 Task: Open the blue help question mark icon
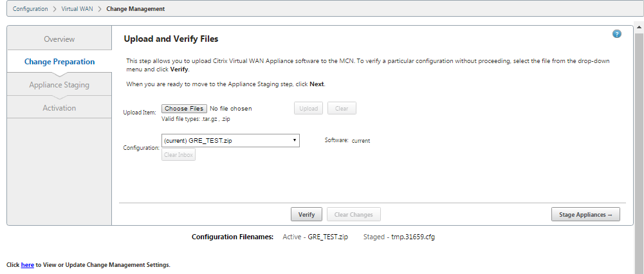tap(616, 34)
